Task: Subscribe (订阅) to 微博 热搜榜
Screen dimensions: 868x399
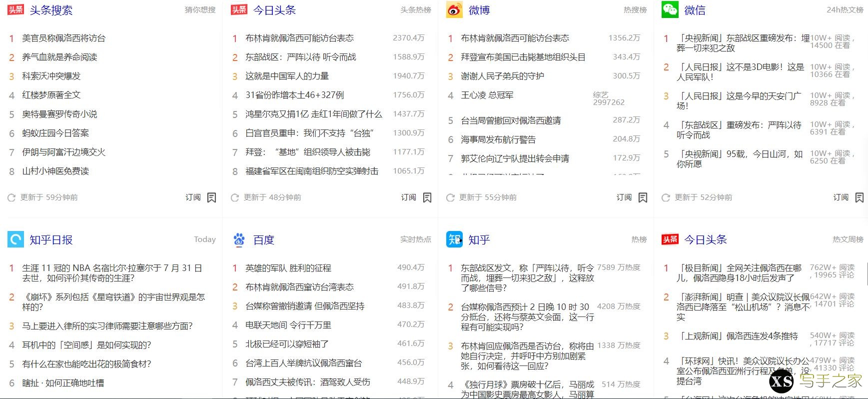Action: pyautogui.click(x=624, y=197)
